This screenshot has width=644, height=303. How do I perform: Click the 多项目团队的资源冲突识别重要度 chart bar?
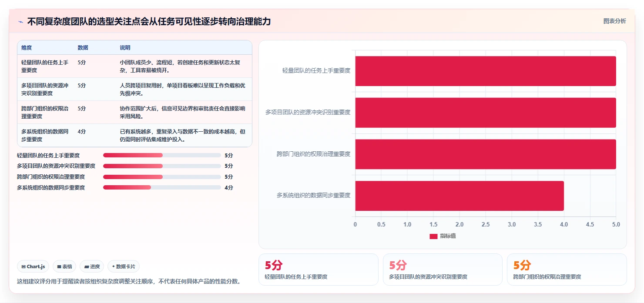click(x=486, y=113)
